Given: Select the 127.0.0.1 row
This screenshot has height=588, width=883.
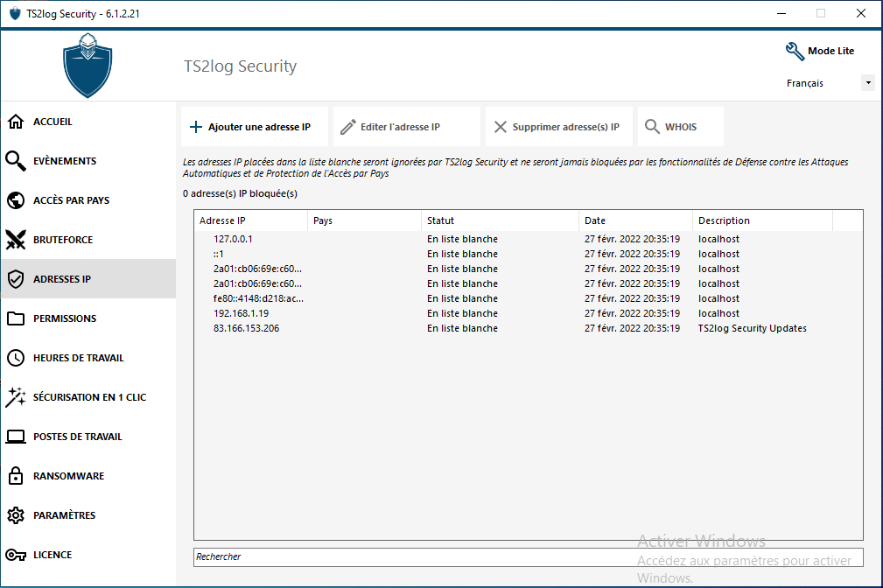Looking at the screenshot, I should coord(529,240).
